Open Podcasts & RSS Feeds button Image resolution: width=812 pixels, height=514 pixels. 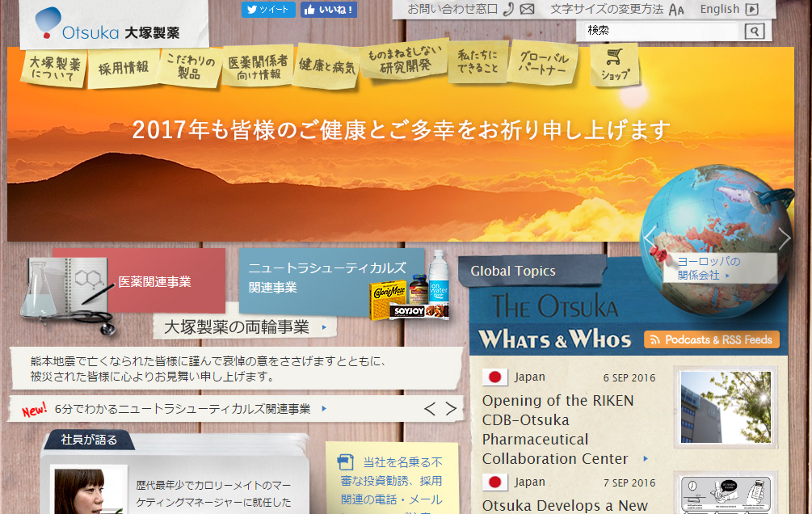point(712,340)
